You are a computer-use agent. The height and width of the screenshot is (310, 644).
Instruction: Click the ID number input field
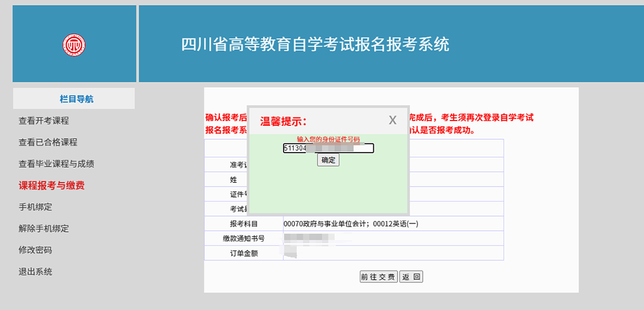click(x=328, y=148)
